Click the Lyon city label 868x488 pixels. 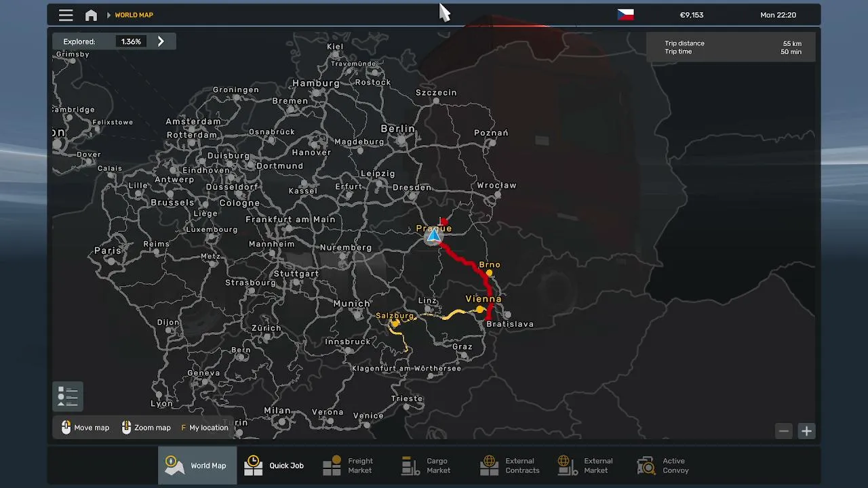click(x=161, y=403)
